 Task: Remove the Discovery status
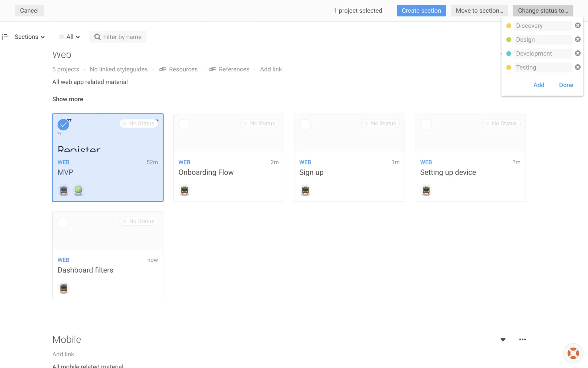tap(578, 25)
